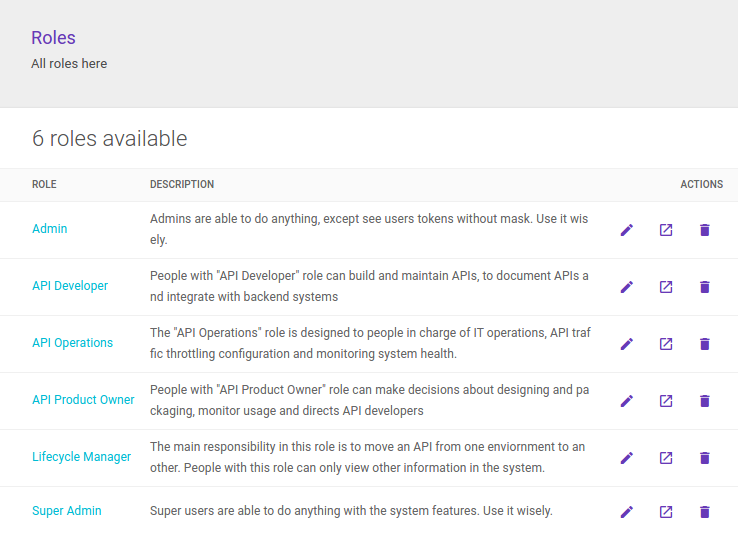Select the Lifecycle Manager role name

[x=81, y=457]
